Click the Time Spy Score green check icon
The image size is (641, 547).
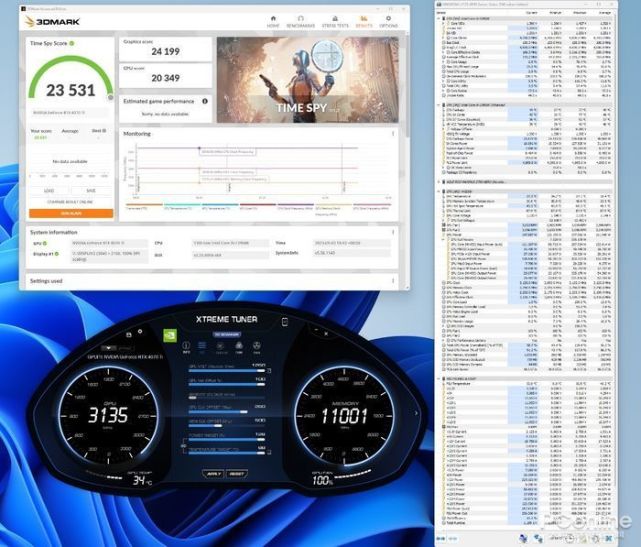tap(72, 43)
